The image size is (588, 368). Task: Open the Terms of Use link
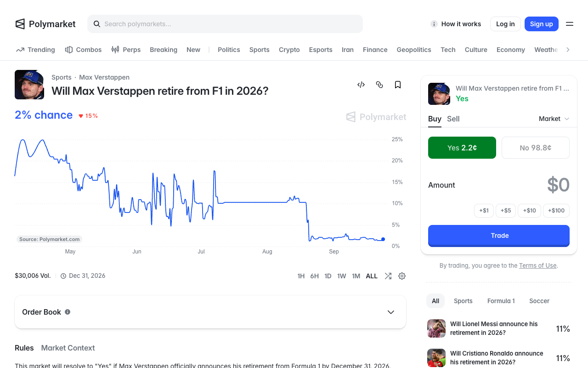(x=538, y=265)
